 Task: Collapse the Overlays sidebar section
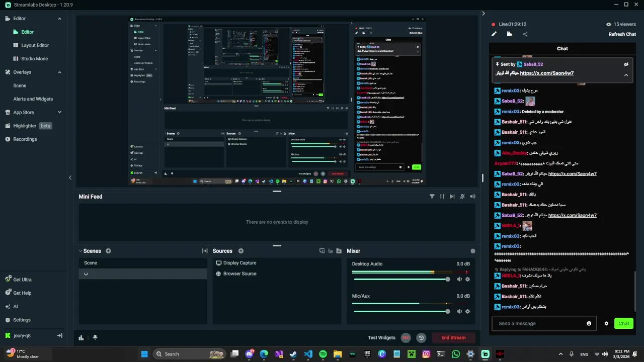(x=59, y=72)
